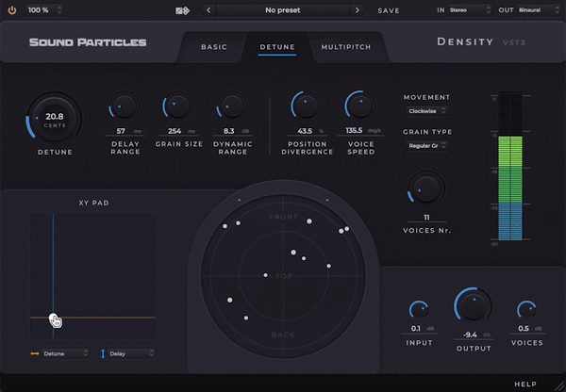Click the Detune cents knob
566x392 pixels.
[x=54, y=118]
